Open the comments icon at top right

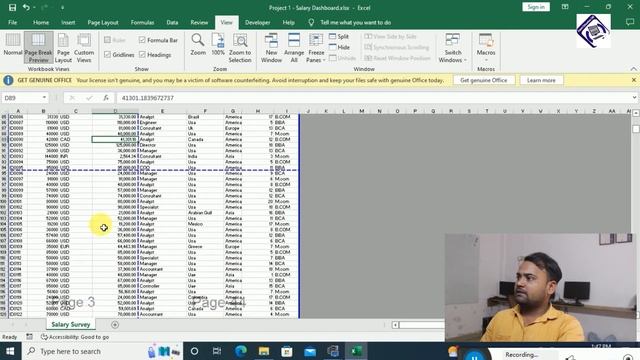pyautogui.click(x=630, y=22)
